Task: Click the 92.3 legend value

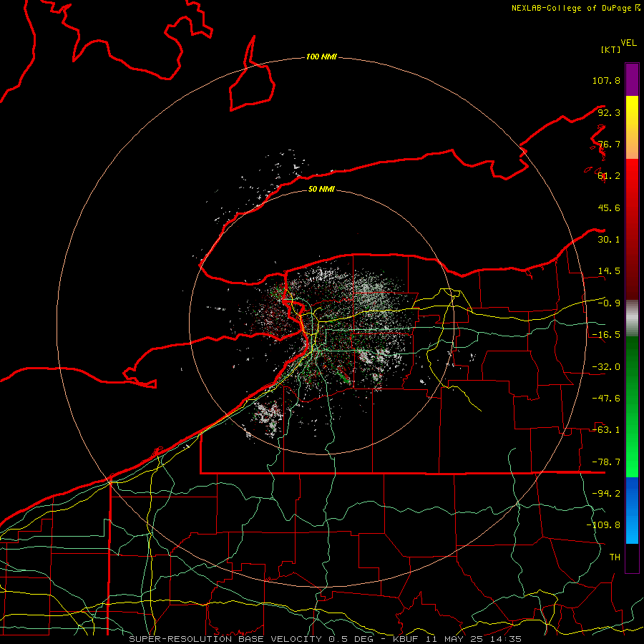Action: point(609,112)
